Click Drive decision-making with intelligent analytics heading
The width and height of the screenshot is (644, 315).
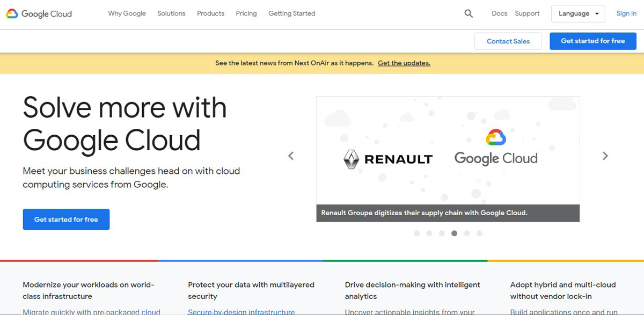coord(413,290)
